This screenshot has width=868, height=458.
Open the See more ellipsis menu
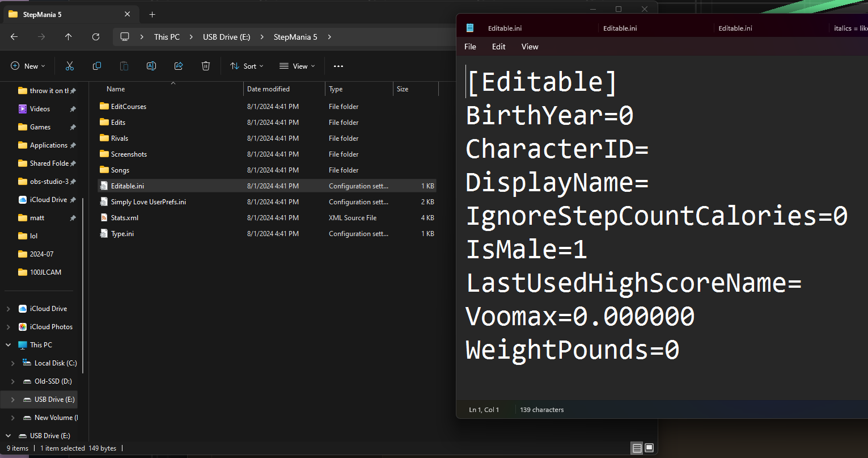[x=338, y=66]
